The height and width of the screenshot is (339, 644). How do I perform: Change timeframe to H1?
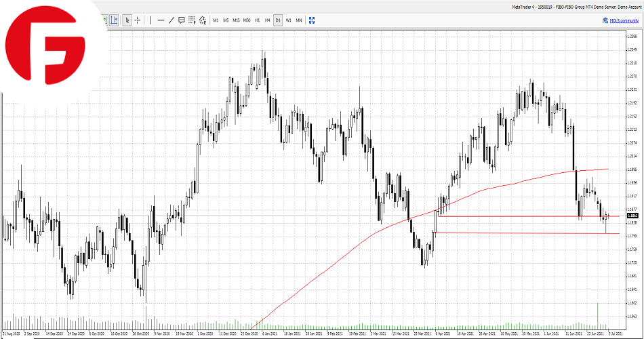coord(258,20)
